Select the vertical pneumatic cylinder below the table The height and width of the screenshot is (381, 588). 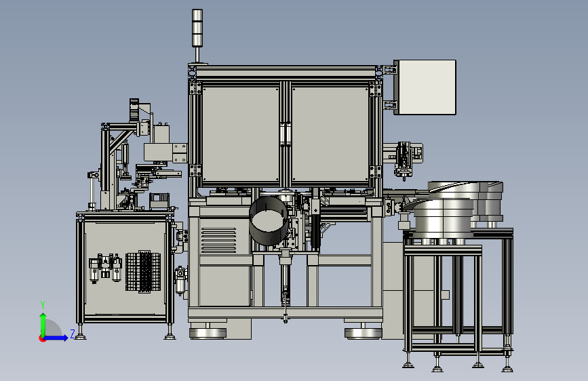coord(286,285)
